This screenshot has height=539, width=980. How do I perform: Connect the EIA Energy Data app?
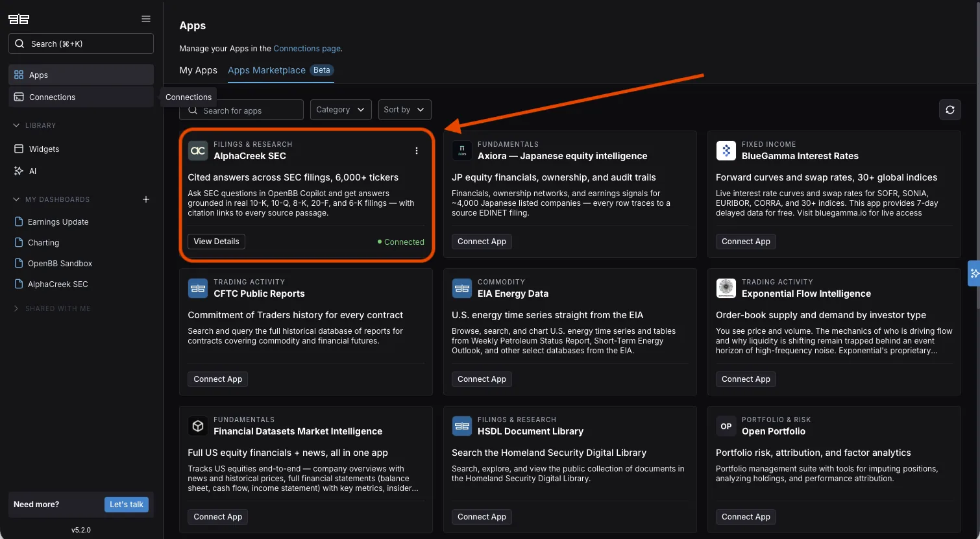click(482, 379)
